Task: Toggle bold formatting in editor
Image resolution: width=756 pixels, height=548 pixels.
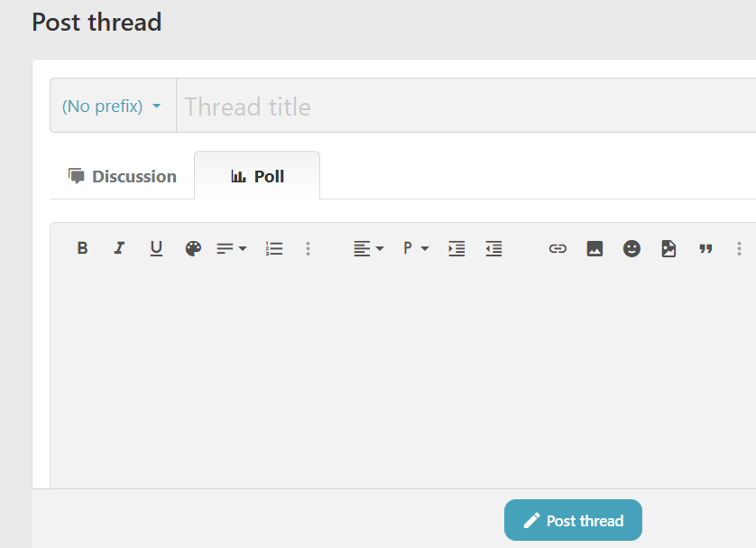Action: [x=82, y=248]
